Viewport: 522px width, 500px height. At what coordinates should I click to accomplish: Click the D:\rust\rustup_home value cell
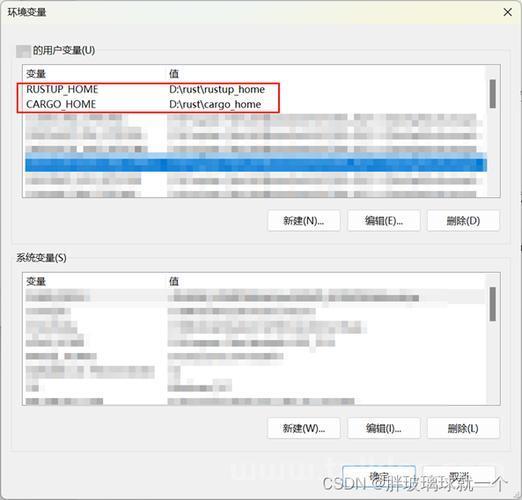pyautogui.click(x=217, y=89)
